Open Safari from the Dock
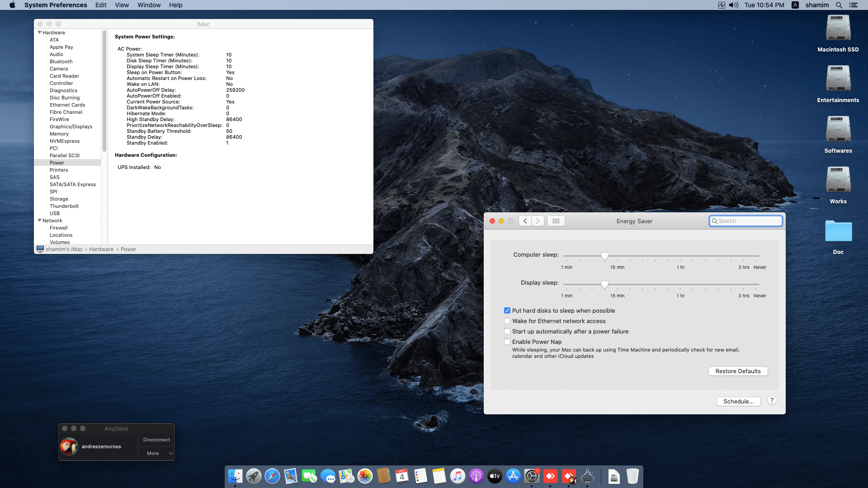868x488 pixels. coord(272,476)
